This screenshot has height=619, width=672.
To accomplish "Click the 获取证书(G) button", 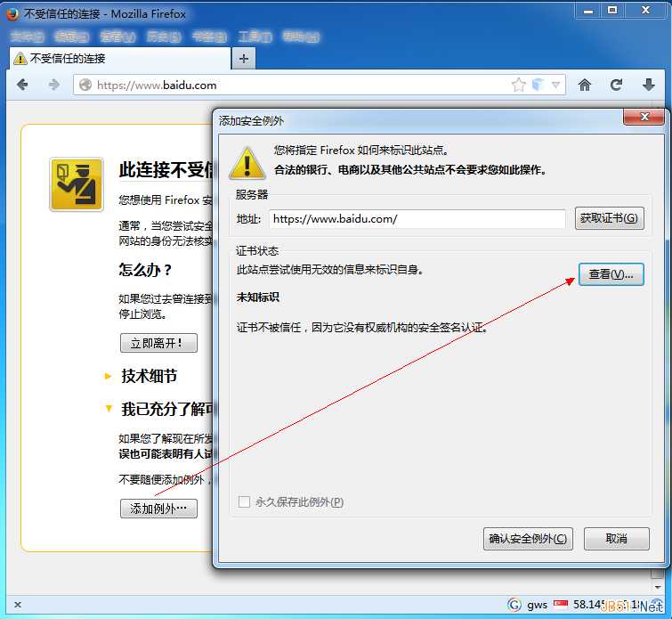I will point(609,218).
